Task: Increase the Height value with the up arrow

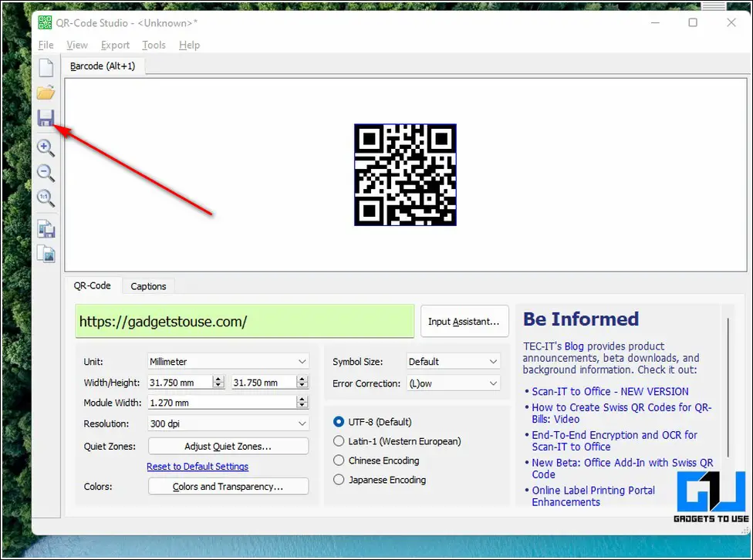Action: click(302, 379)
